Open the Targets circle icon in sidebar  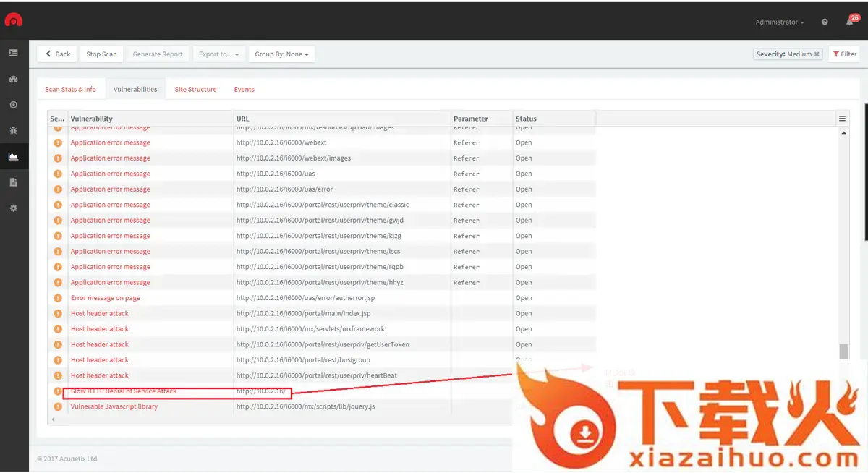[13, 105]
